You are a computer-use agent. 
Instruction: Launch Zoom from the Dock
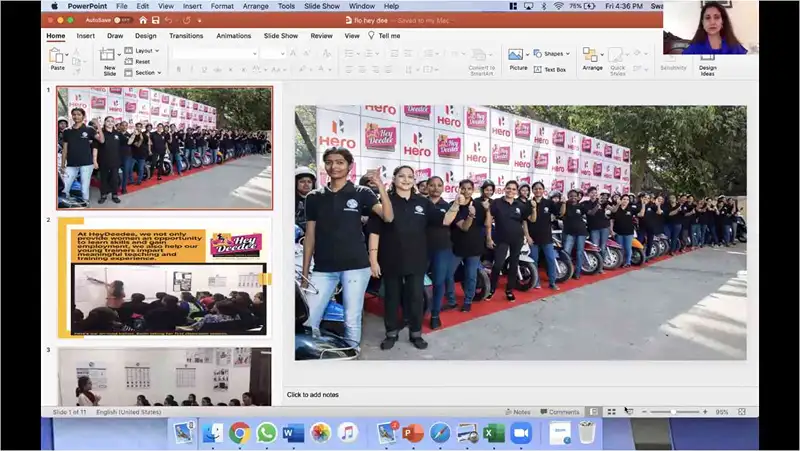[x=520, y=432]
